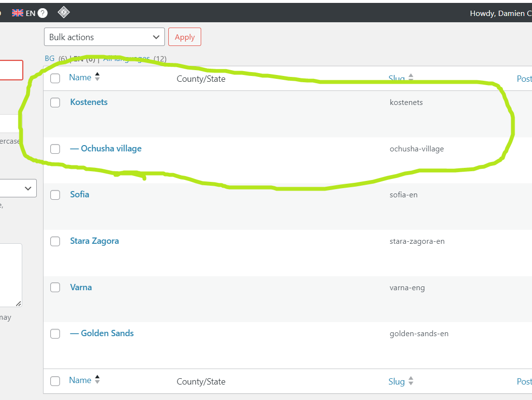Tick the Golden Sands row checkbox
Image resolution: width=532 pixels, height=400 pixels.
[x=55, y=334]
